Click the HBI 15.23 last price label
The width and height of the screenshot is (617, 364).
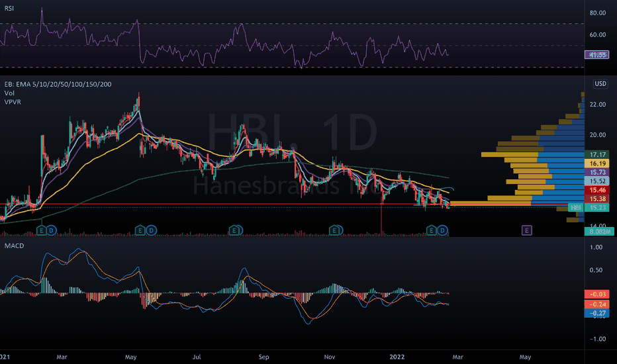tap(589, 207)
